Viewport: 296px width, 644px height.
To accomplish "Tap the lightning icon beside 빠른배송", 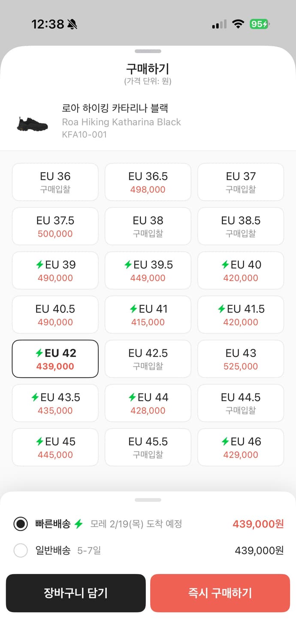I will 78,524.
